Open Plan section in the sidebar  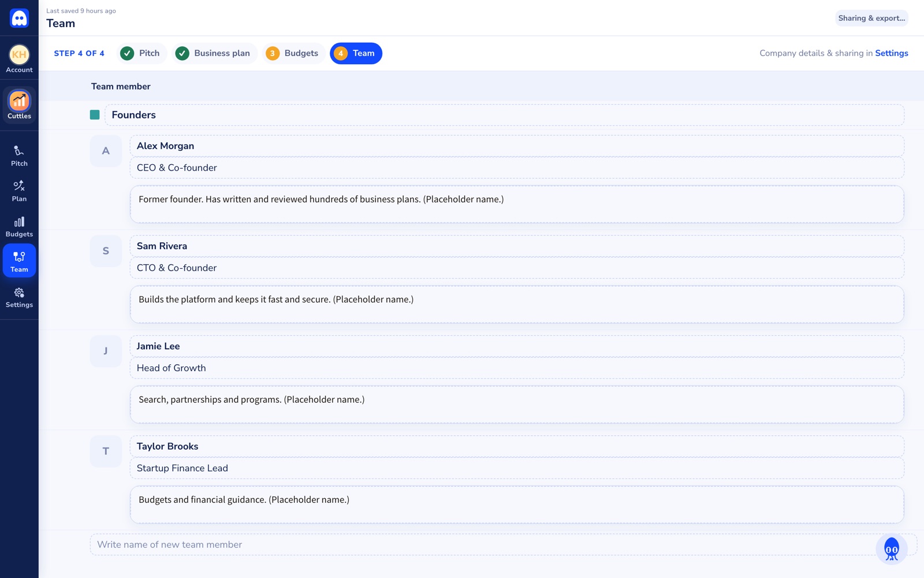19,191
